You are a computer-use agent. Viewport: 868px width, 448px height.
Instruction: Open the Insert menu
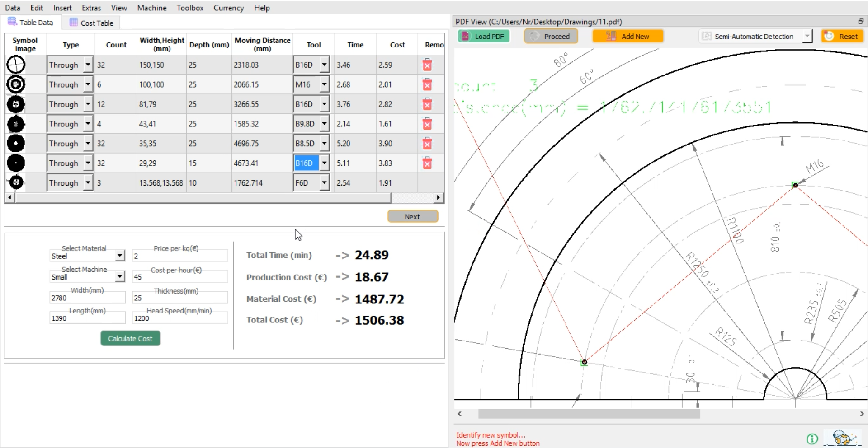click(x=62, y=8)
